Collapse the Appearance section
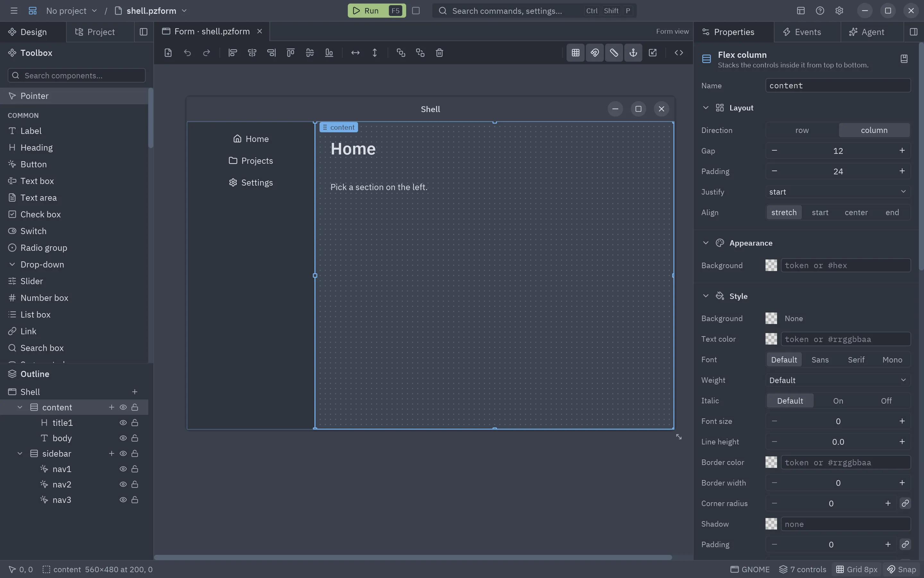The width and height of the screenshot is (924, 578). point(706,243)
